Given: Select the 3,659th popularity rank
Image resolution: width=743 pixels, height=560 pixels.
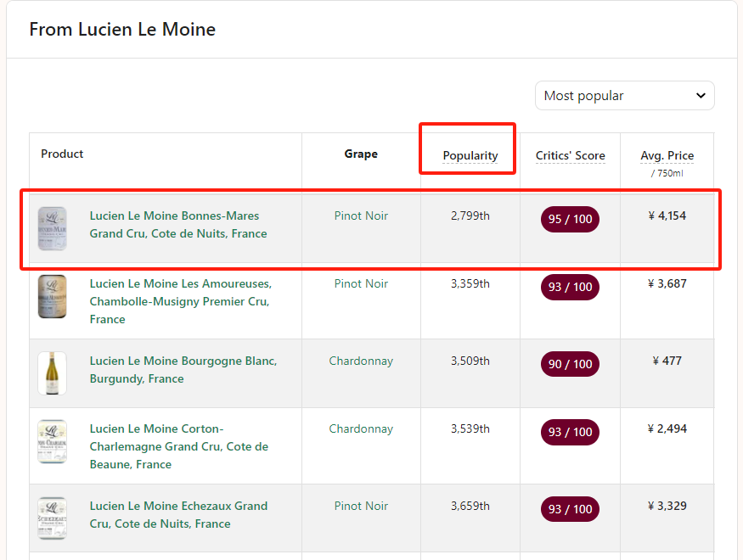Looking at the screenshot, I should click(470, 506).
